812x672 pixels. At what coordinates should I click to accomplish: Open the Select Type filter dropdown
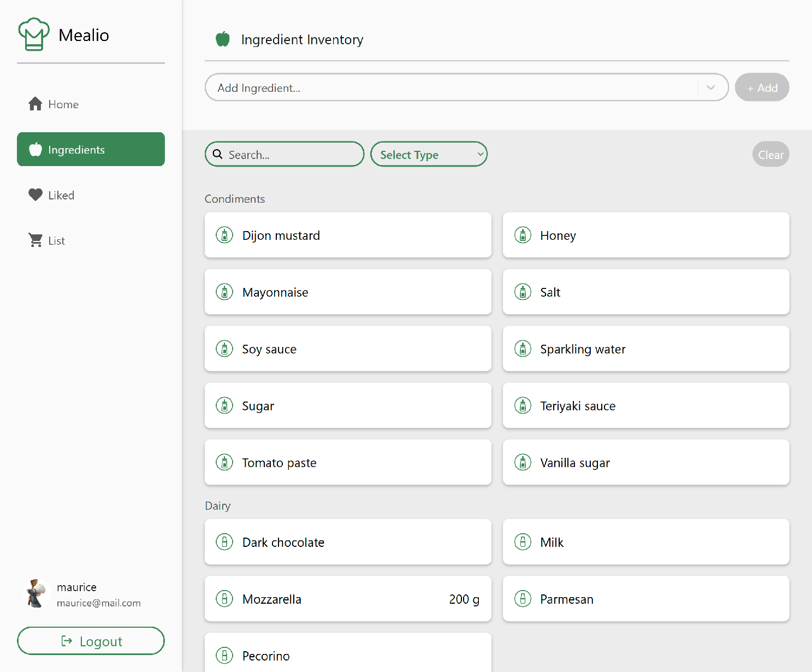429,155
